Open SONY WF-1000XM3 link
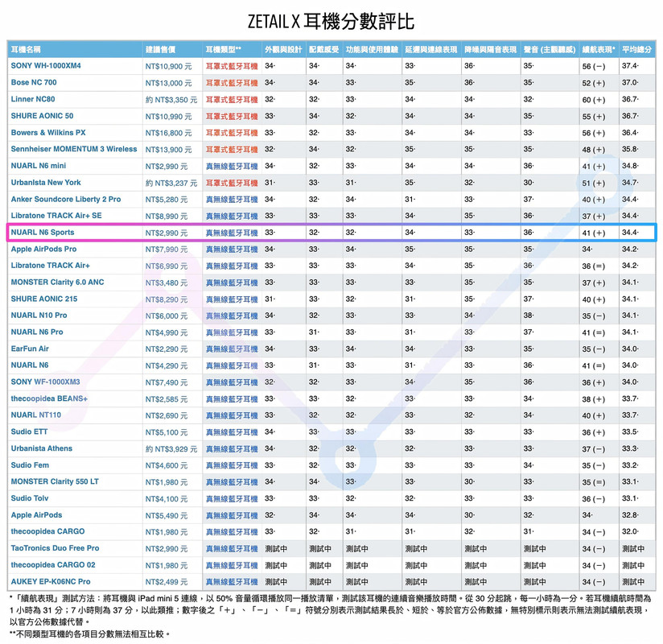This screenshot has width=663, height=644. click(46, 382)
